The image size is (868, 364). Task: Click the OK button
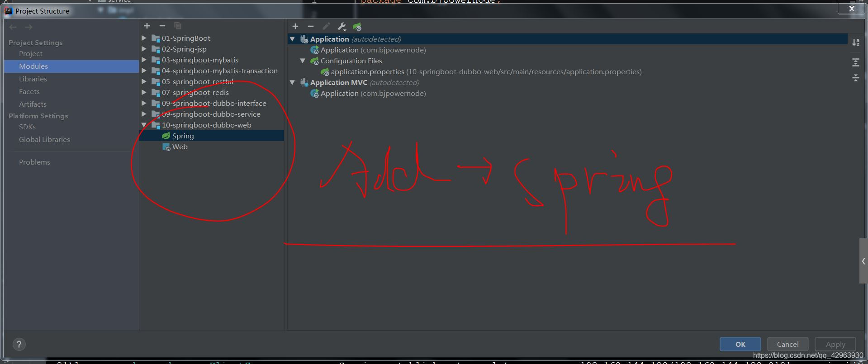[x=740, y=344]
